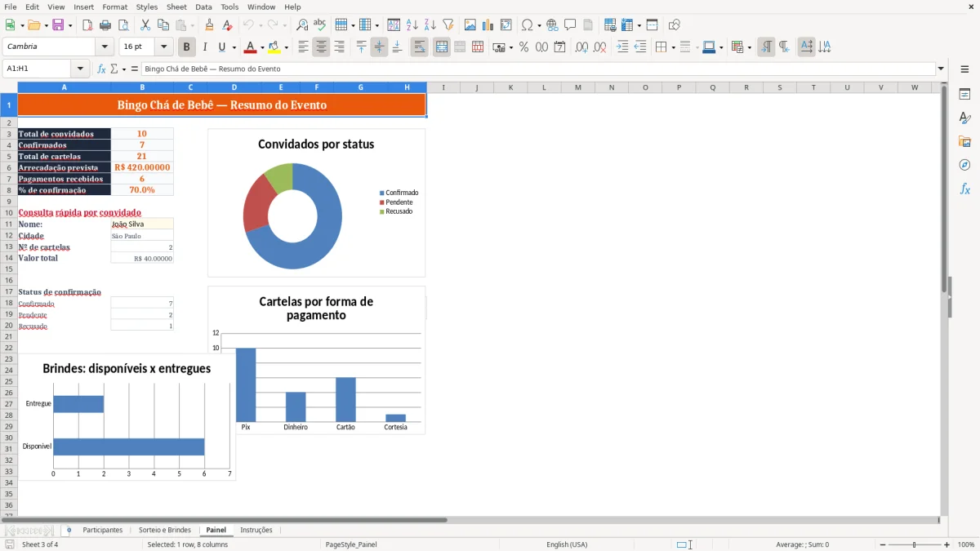Run spelling check

(x=320, y=25)
